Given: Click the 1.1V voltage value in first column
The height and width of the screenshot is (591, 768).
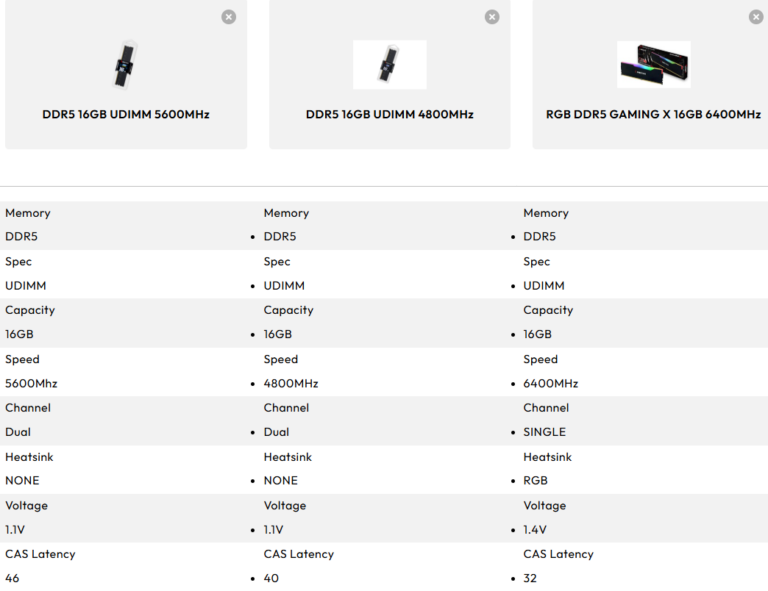Looking at the screenshot, I should point(15,529).
